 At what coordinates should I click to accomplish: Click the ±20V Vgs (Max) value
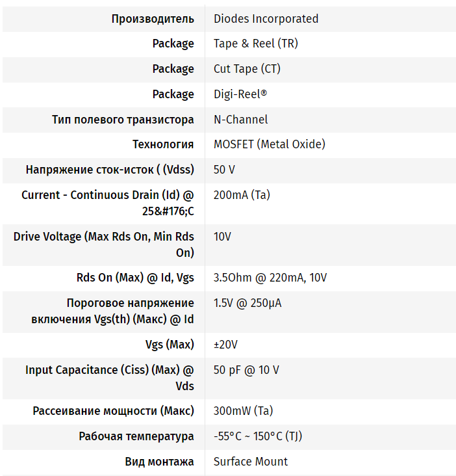[225, 345]
